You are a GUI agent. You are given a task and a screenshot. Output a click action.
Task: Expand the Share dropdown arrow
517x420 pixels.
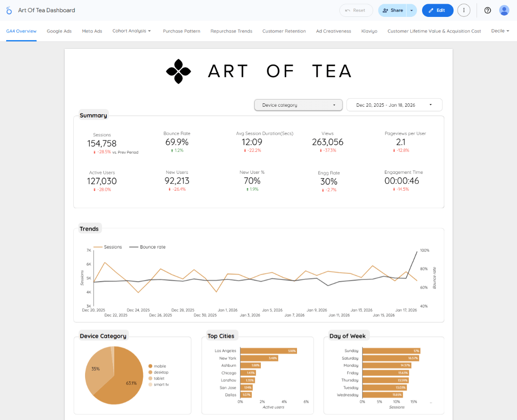pos(412,10)
